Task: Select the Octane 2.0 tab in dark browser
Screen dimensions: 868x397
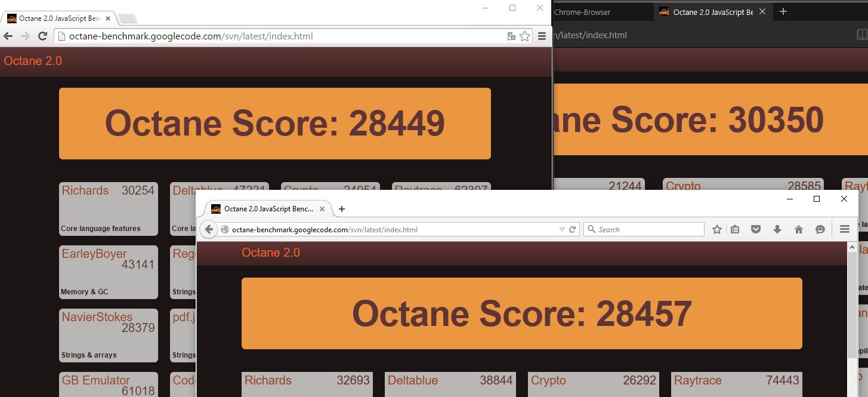Action: point(713,12)
